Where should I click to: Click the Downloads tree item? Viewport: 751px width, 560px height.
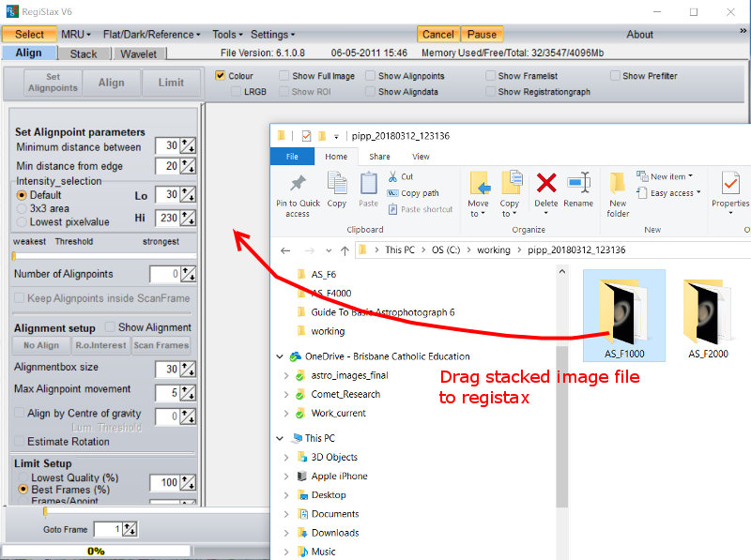coord(335,532)
